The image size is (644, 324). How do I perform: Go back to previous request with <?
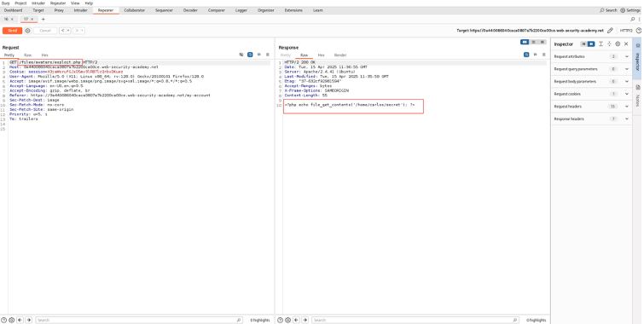(x=62, y=31)
